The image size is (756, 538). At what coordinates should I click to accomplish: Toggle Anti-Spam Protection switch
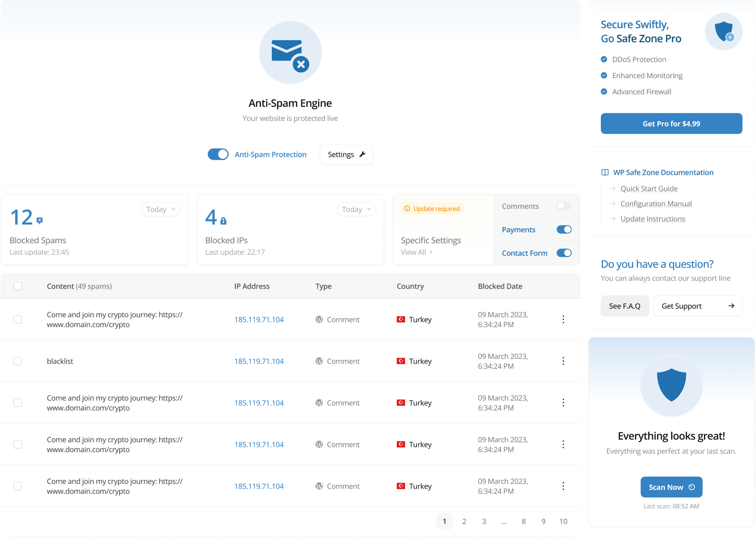[x=218, y=154]
